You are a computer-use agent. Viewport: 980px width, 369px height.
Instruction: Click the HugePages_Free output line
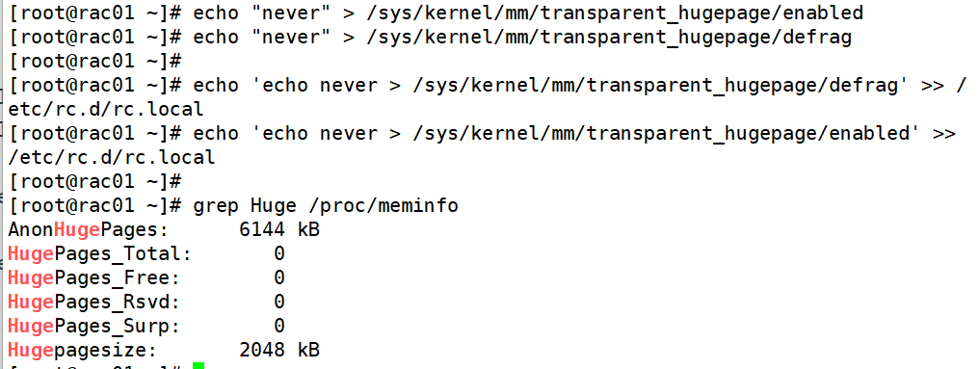146,277
